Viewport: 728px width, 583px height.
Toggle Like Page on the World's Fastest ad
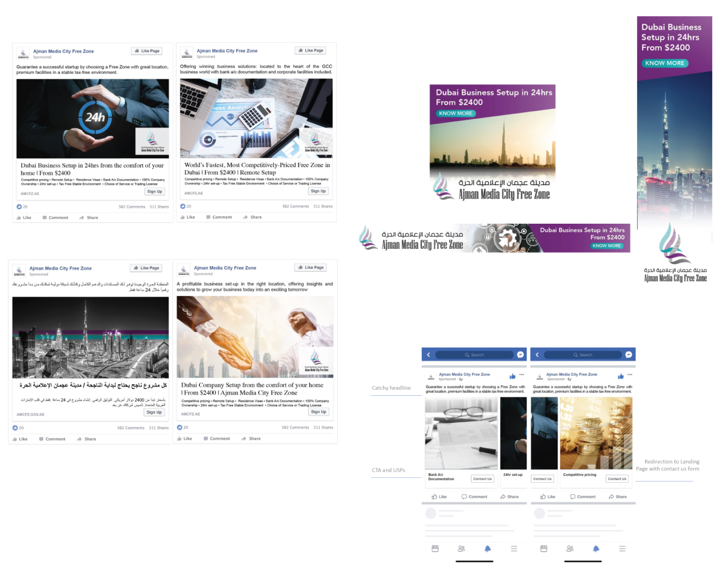[x=311, y=50]
